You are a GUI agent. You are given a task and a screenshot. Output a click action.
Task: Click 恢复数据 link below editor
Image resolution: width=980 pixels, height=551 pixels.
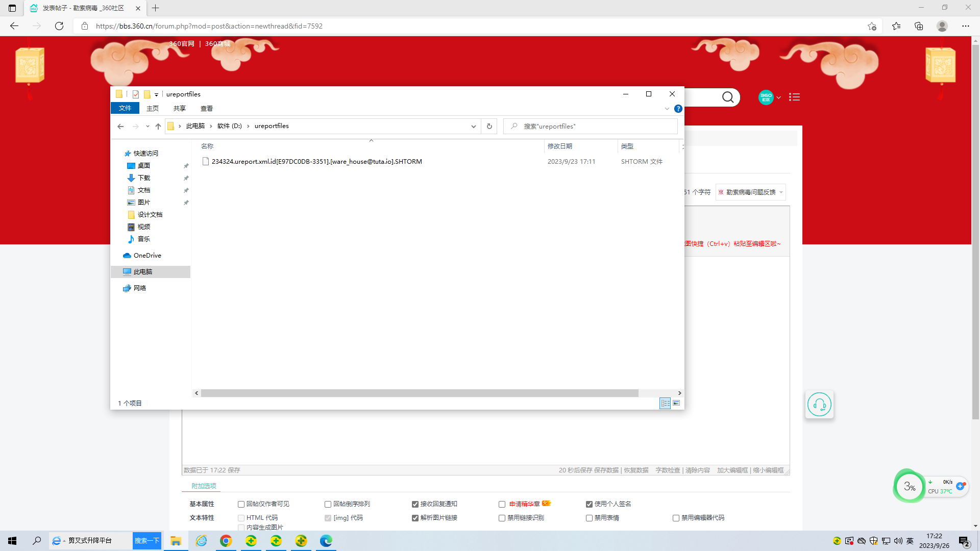636,470
